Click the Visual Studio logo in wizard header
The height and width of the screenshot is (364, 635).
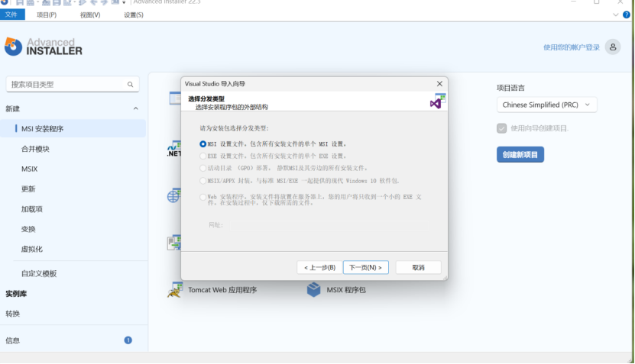point(437,101)
